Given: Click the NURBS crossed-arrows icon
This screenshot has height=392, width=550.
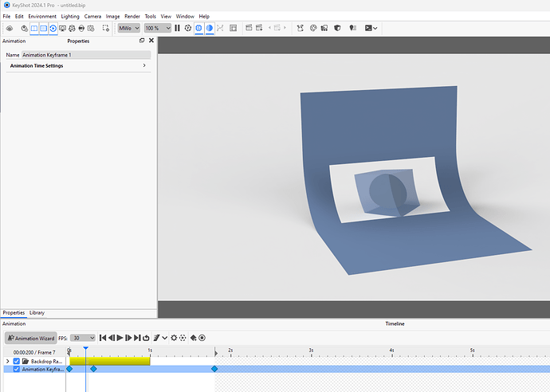Looking at the screenshot, I should pos(220,28).
